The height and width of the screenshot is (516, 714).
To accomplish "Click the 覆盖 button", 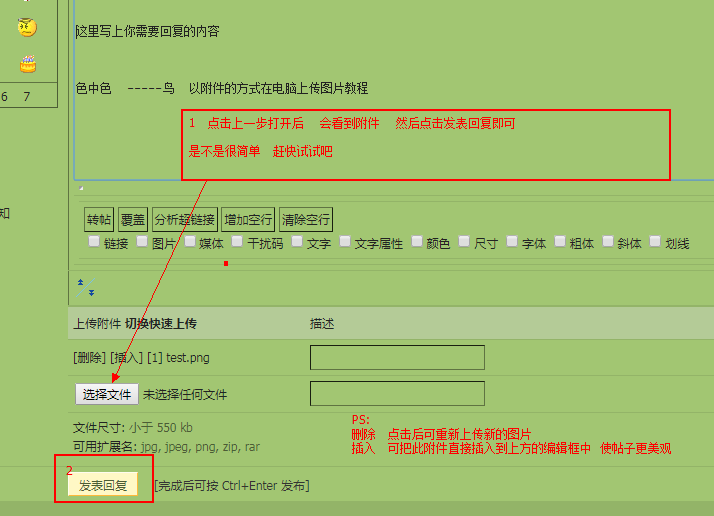I will (x=133, y=220).
